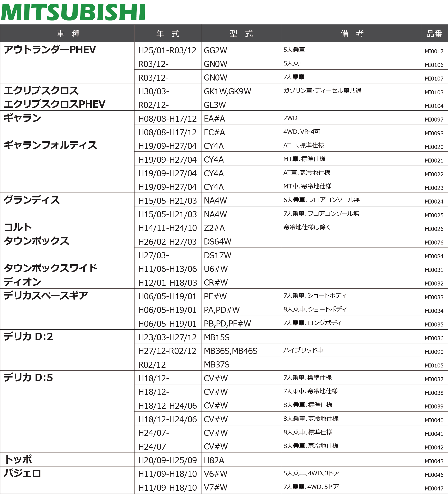The height and width of the screenshot is (494, 448).
Task: Select the タウンボックスワイド vehicle name
Action: tap(50, 268)
